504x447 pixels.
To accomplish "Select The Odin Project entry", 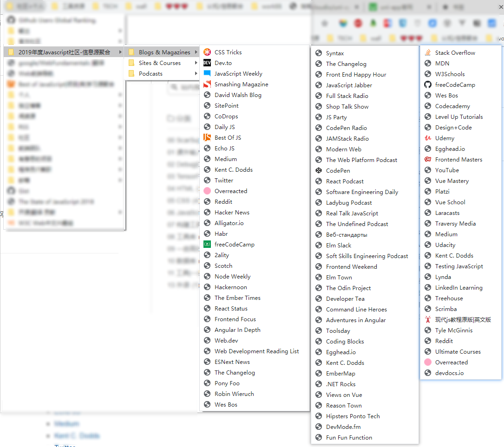I will [x=365, y=288].
